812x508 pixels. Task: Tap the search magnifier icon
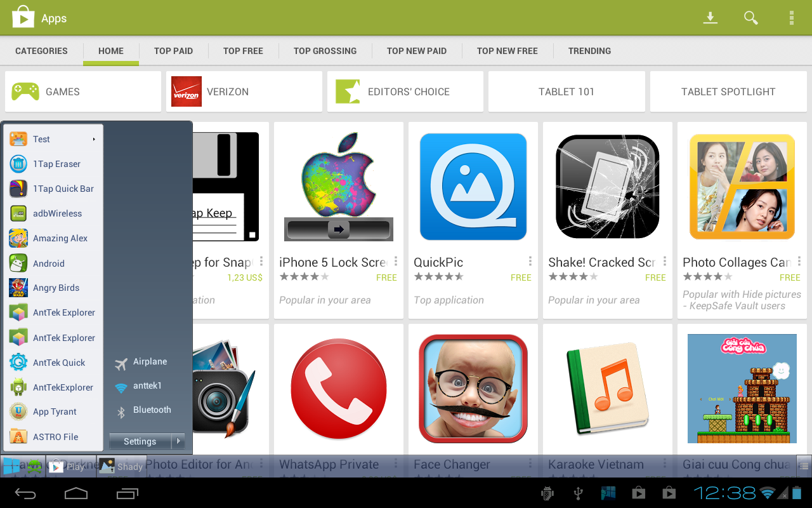751,18
